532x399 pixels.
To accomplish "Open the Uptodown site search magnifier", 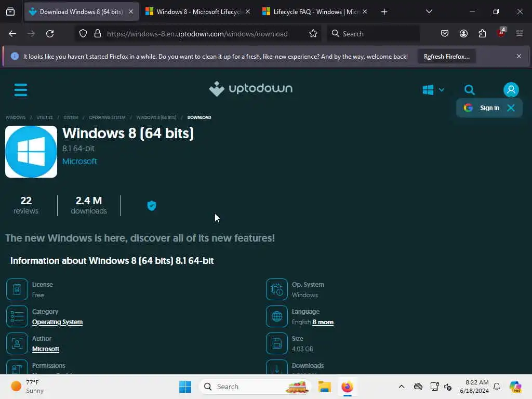I will click(x=469, y=90).
